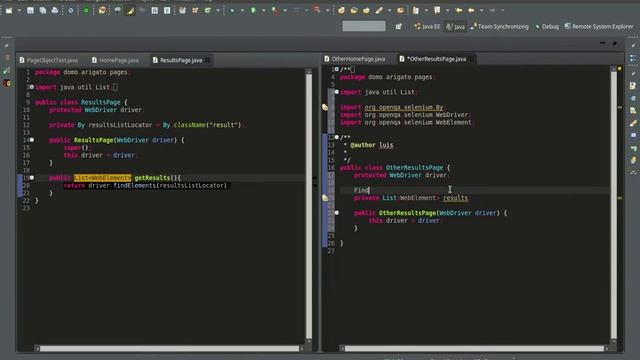This screenshot has width=640, height=360.
Task: Click the getResults method name
Action: pos(152,178)
